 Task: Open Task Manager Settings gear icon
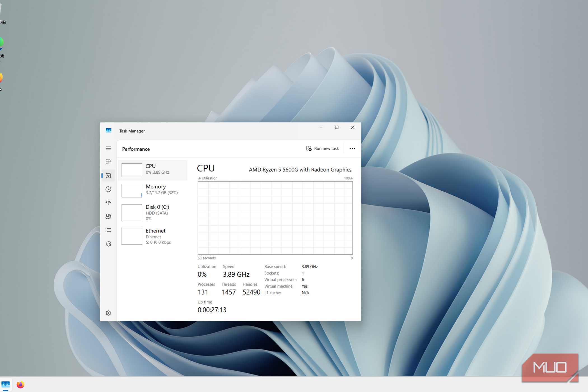pyautogui.click(x=108, y=313)
